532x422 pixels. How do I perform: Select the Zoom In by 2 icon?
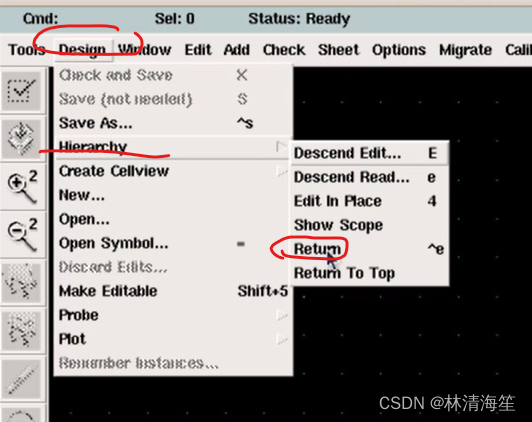(22, 187)
